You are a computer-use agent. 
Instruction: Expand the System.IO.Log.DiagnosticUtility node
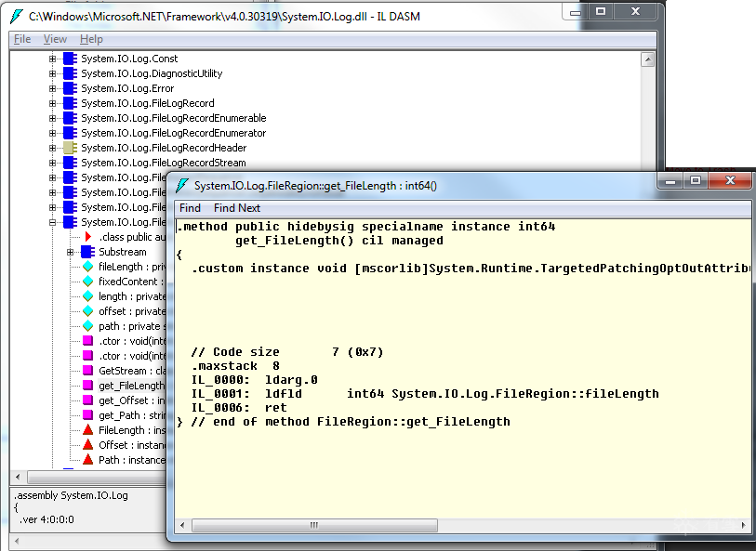53,73
